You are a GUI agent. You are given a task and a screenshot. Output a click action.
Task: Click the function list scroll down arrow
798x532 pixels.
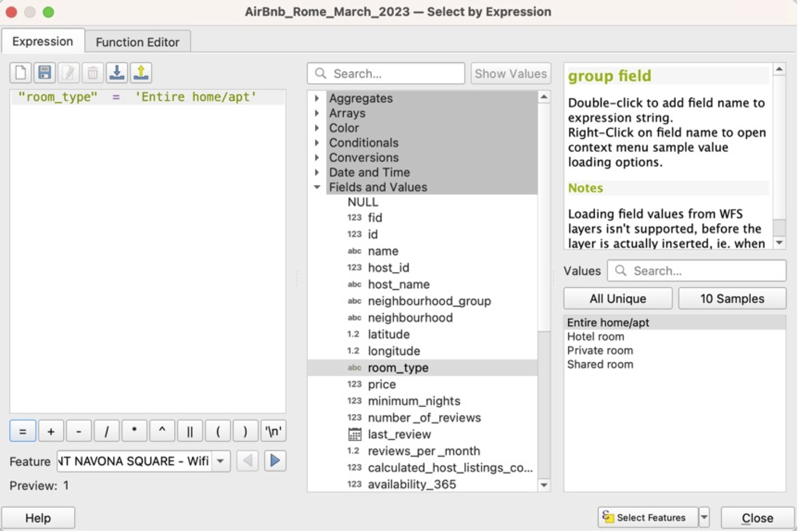[x=544, y=485]
